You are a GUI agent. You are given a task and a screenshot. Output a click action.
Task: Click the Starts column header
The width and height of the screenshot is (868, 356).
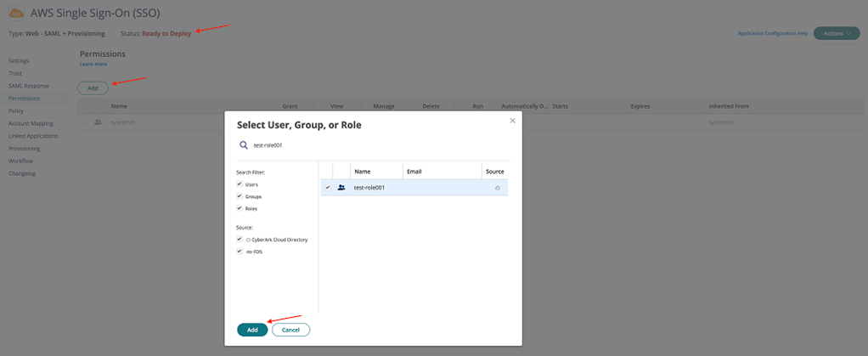coord(587,105)
